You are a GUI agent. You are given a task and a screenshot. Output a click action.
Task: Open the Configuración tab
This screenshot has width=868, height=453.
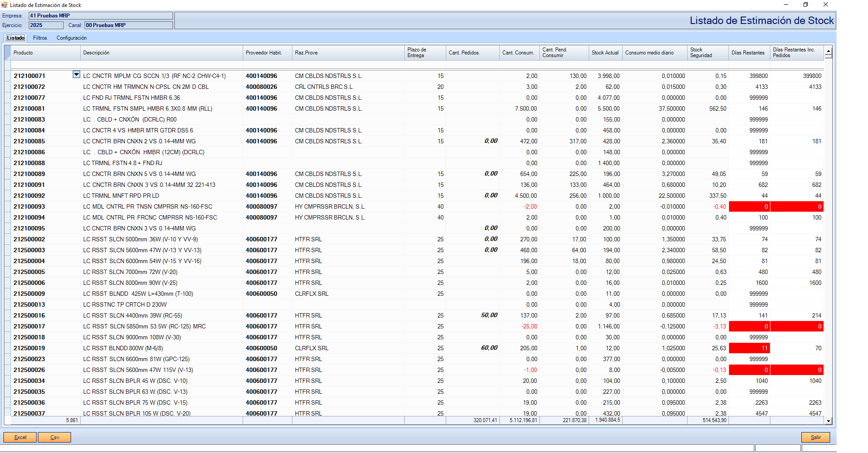coord(71,38)
